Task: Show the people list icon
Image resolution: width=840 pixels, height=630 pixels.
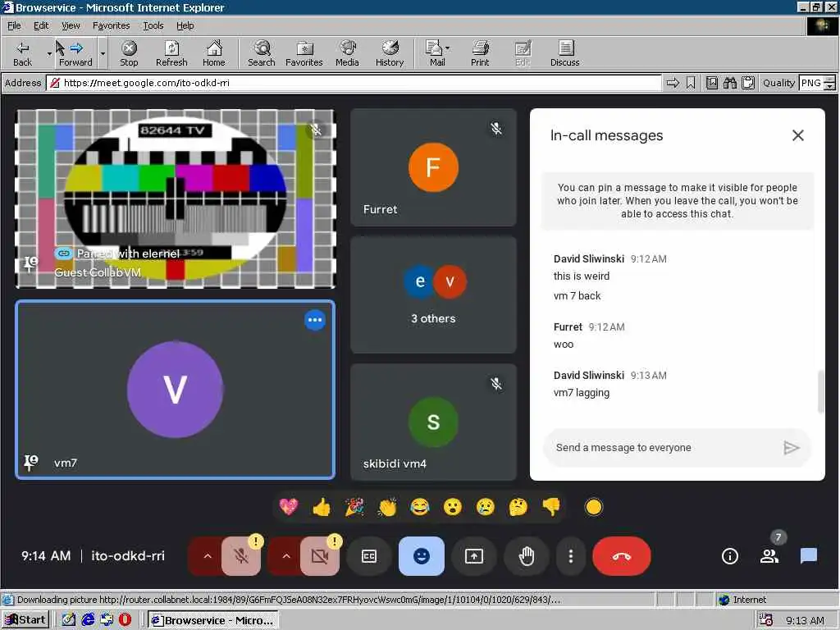Action: click(x=769, y=557)
